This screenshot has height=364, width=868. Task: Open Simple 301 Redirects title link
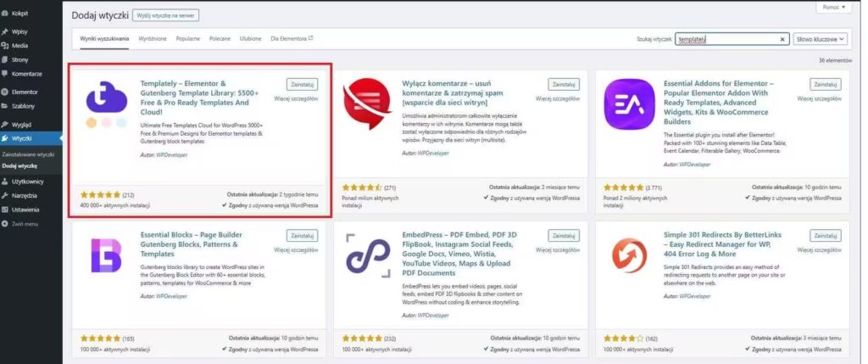[x=722, y=244]
